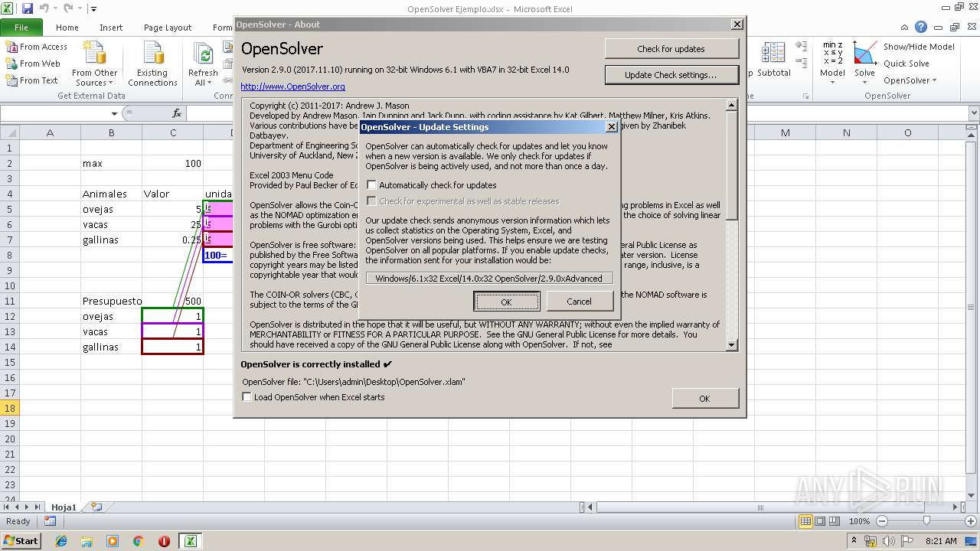Click the Save icon in Quick Access Toolbar
The image size is (980, 551).
tap(28, 8)
